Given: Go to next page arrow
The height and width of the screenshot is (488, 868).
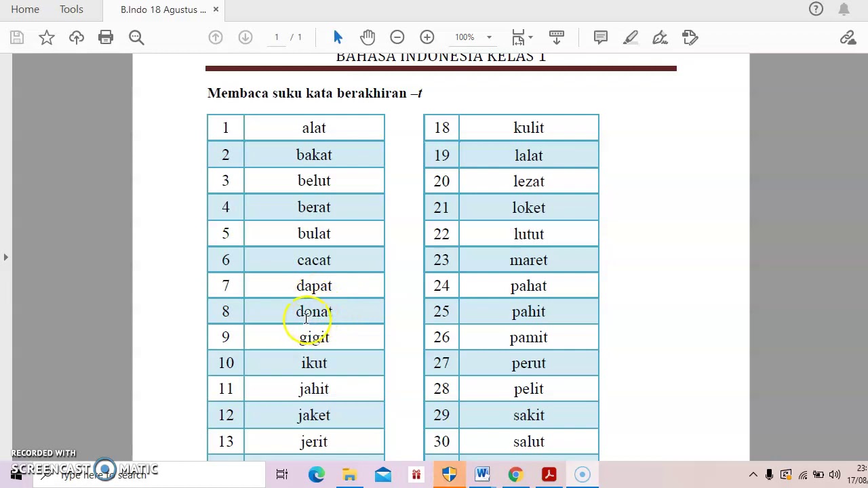Looking at the screenshot, I should (245, 37).
